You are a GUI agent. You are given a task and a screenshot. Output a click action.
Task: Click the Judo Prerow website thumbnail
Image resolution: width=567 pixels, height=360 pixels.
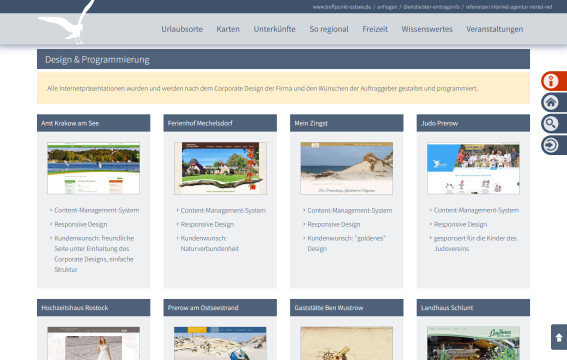tap(473, 168)
